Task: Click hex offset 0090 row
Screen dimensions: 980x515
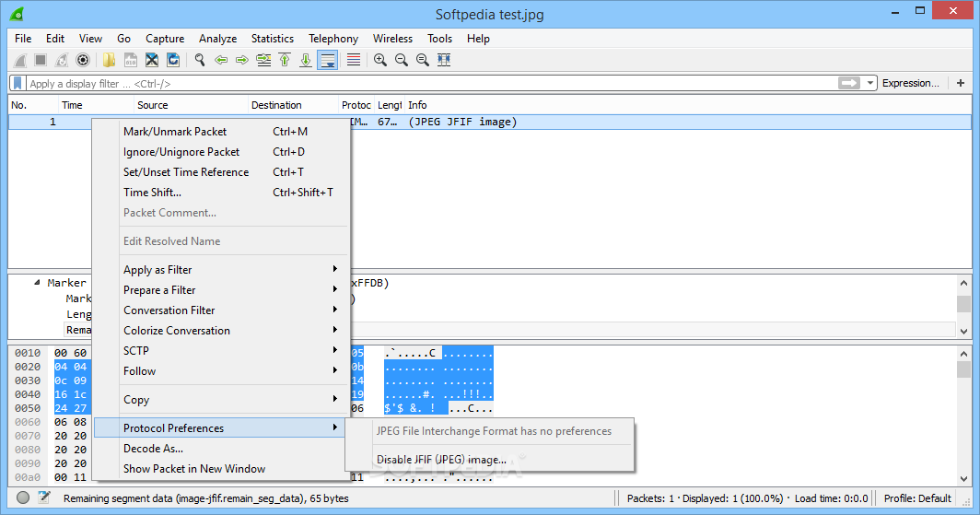Action: coord(28,463)
